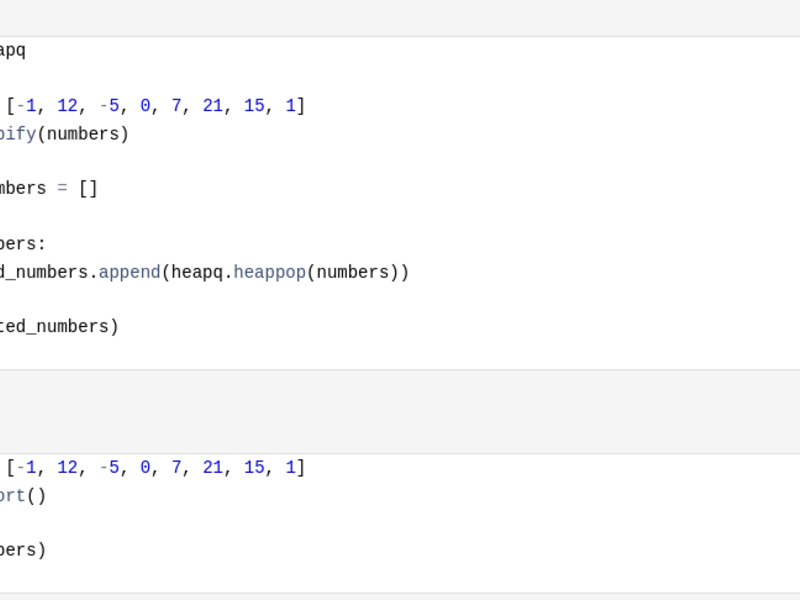800x600 pixels.
Task: Click the print argument ending in ted_numbers)
Action: (59, 327)
